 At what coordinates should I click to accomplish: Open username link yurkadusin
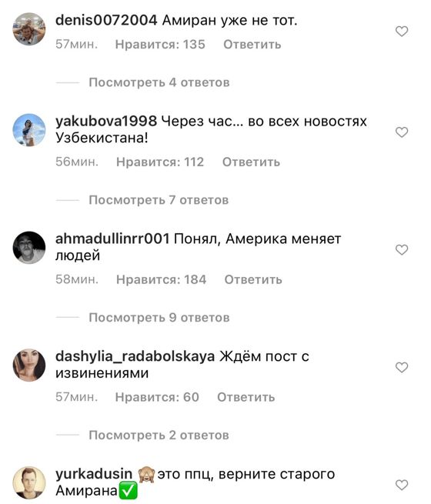pos(94,474)
